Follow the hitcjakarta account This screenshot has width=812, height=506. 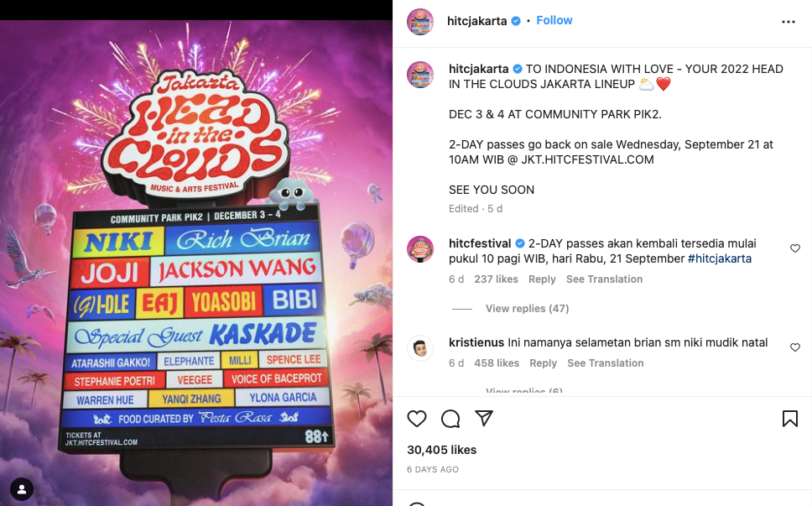coord(554,21)
